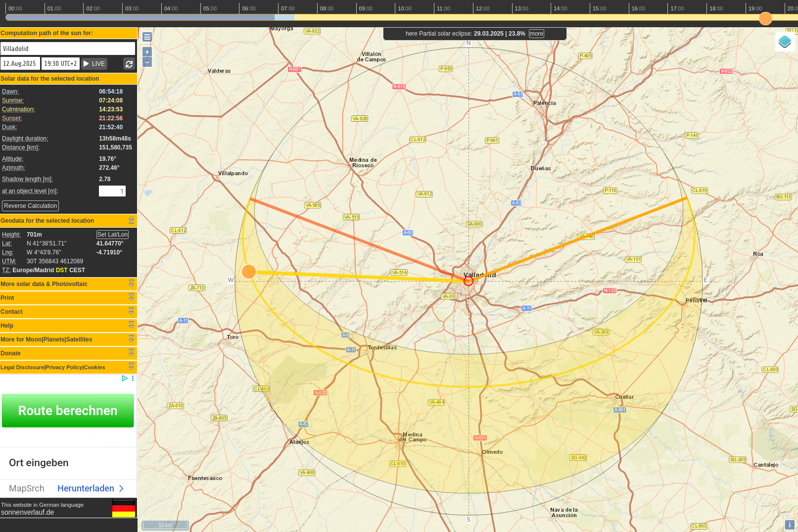This screenshot has height=532, width=798.
Task: Expand the Print section
Action: point(131,297)
